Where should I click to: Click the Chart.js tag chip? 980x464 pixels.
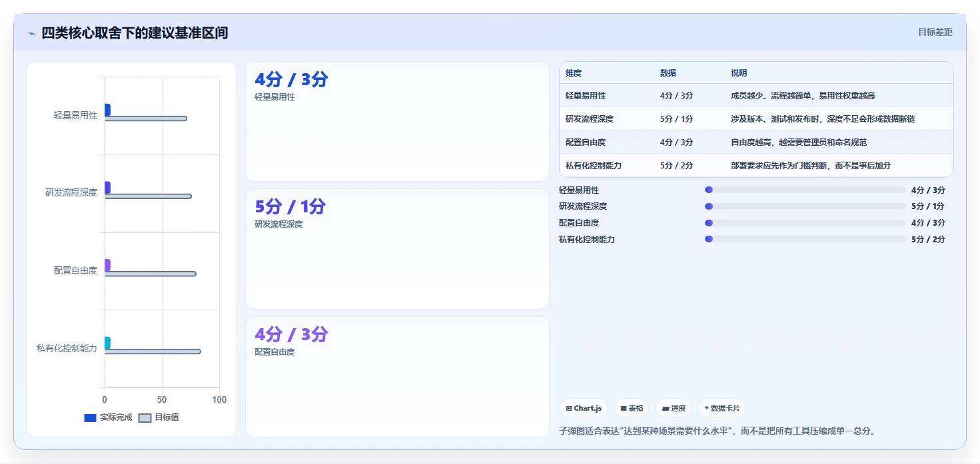point(584,408)
